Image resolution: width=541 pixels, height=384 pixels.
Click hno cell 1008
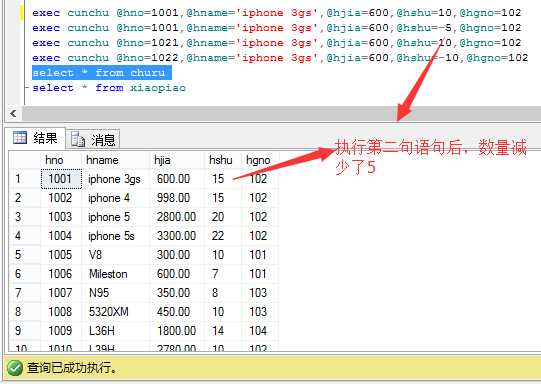pyautogui.click(x=60, y=312)
